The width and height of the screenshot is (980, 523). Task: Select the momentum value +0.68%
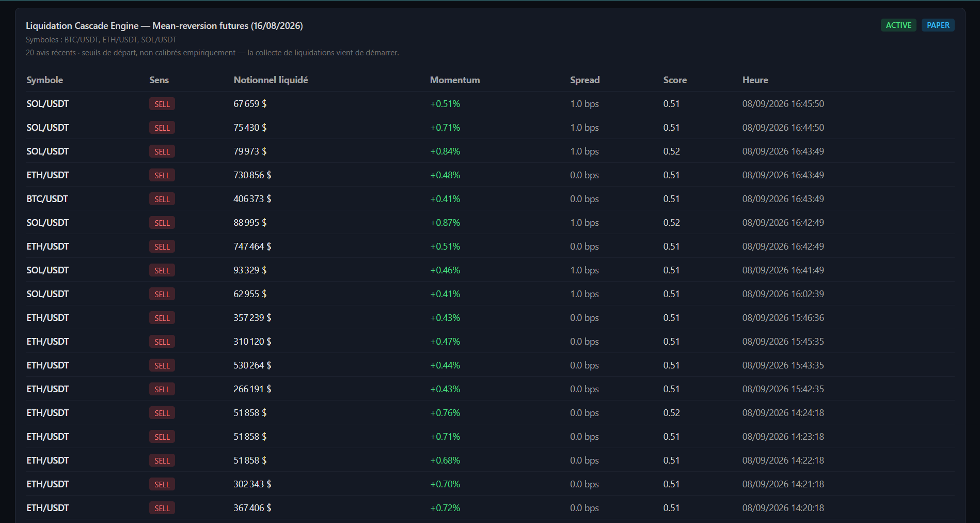pyautogui.click(x=445, y=460)
